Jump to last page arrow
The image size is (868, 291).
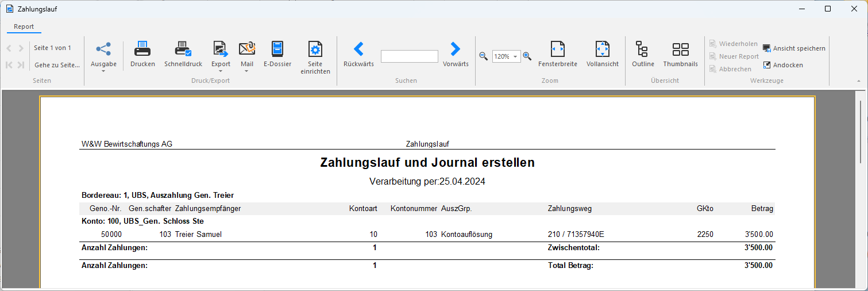21,65
